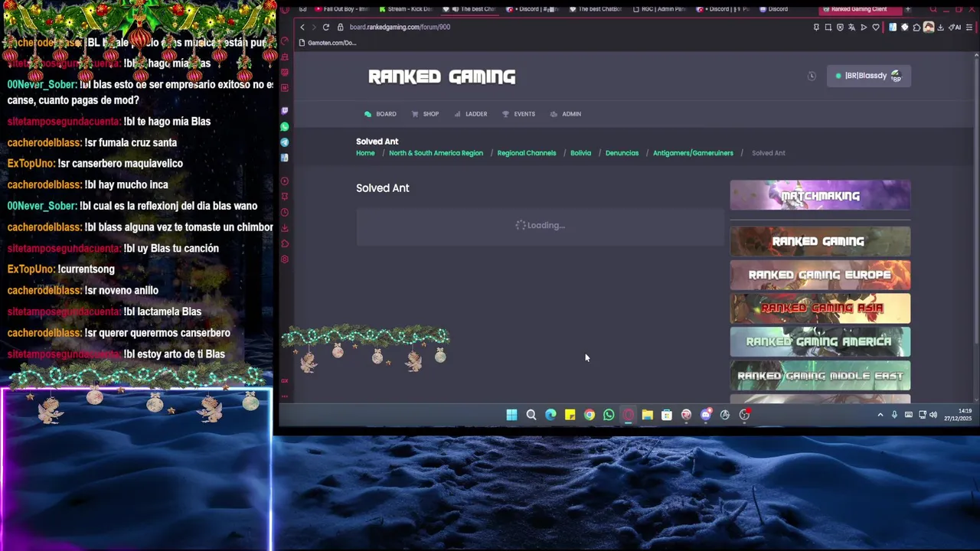Open the SHOP menu item
The width and height of the screenshot is (980, 551).
426,114
